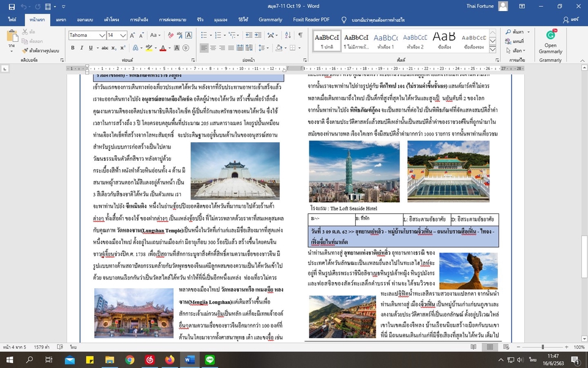Click the Paste clipboard icon
The width and height of the screenshot is (588, 368).
coord(12,36)
